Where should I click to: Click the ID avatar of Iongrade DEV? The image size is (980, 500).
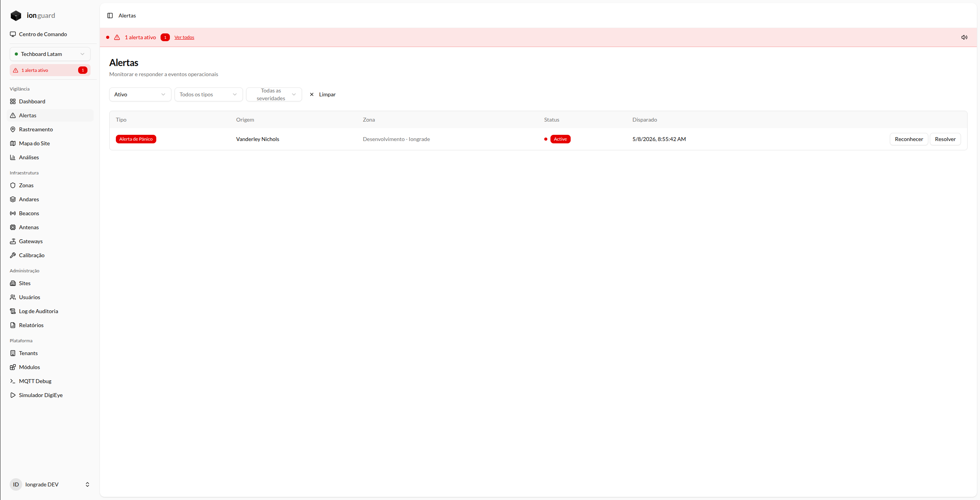pos(16,484)
